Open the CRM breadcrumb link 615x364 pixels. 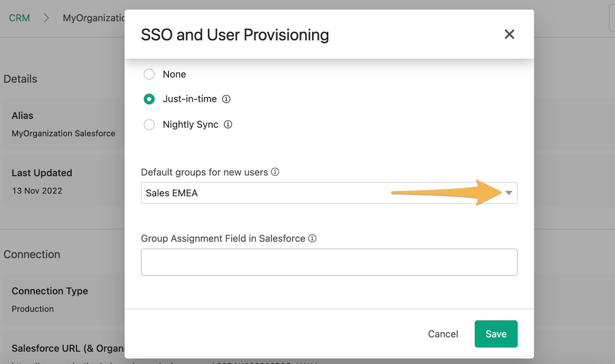click(x=20, y=18)
